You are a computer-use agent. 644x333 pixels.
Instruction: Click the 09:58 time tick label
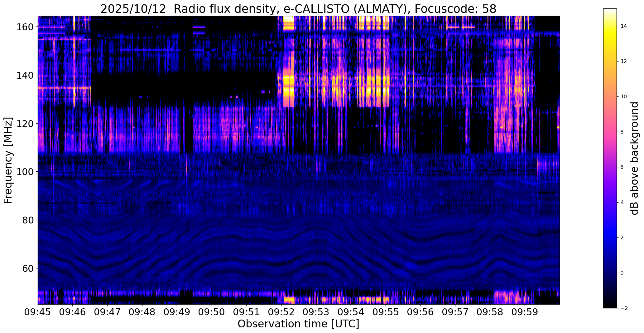(490, 311)
